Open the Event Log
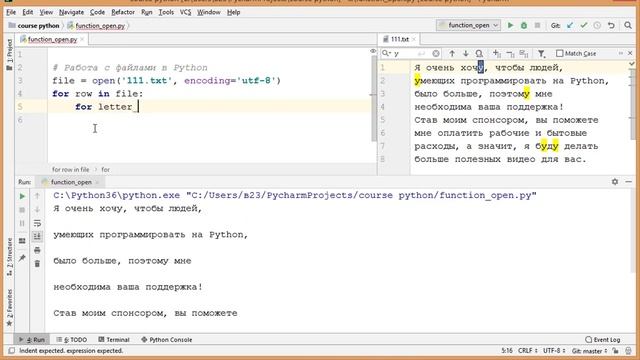The image size is (640, 360). click(x=602, y=340)
